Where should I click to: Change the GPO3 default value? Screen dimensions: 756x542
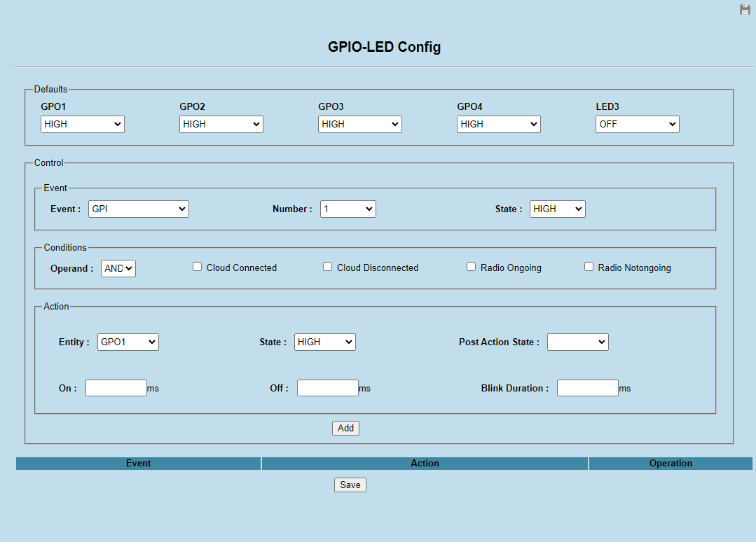tap(359, 124)
